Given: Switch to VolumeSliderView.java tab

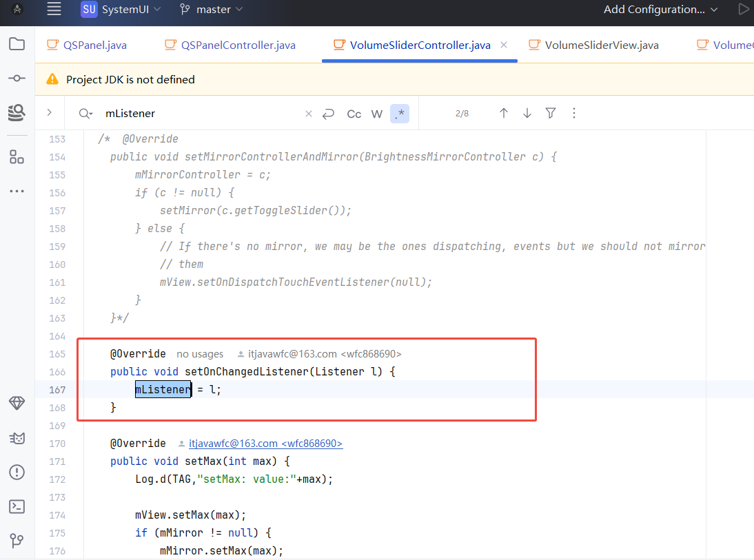Looking at the screenshot, I should (594, 45).
